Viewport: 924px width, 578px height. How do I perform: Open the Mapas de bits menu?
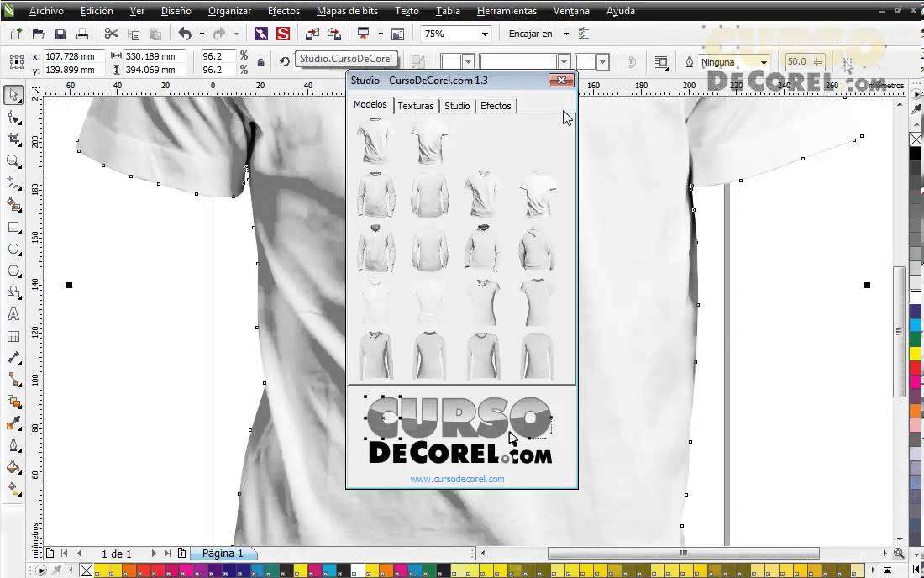[x=347, y=11]
